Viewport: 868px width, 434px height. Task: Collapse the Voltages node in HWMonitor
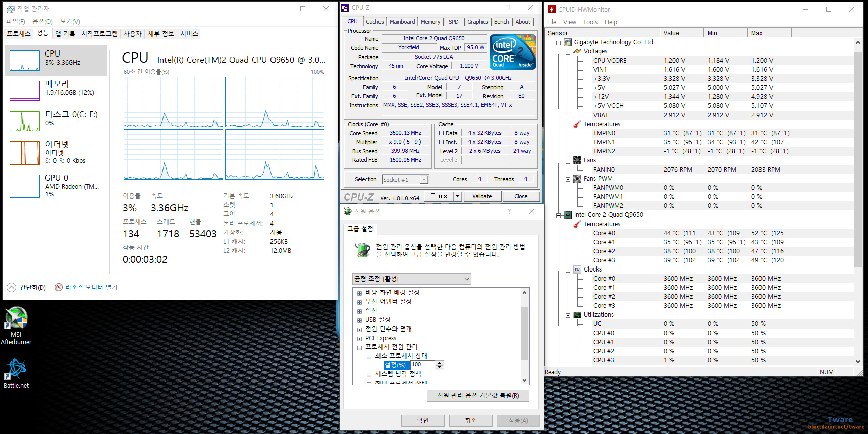click(568, 52)
